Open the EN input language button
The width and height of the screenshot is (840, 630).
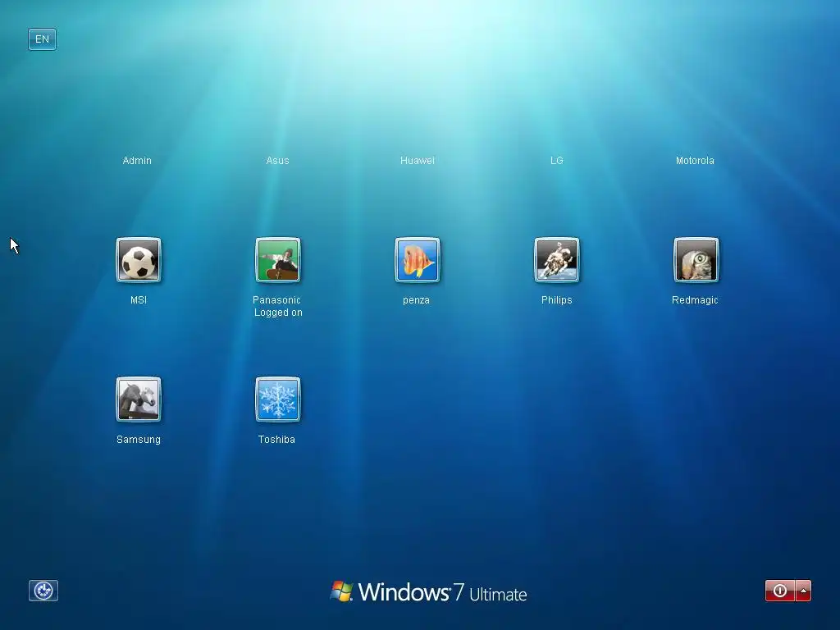(x=43, y=39)
